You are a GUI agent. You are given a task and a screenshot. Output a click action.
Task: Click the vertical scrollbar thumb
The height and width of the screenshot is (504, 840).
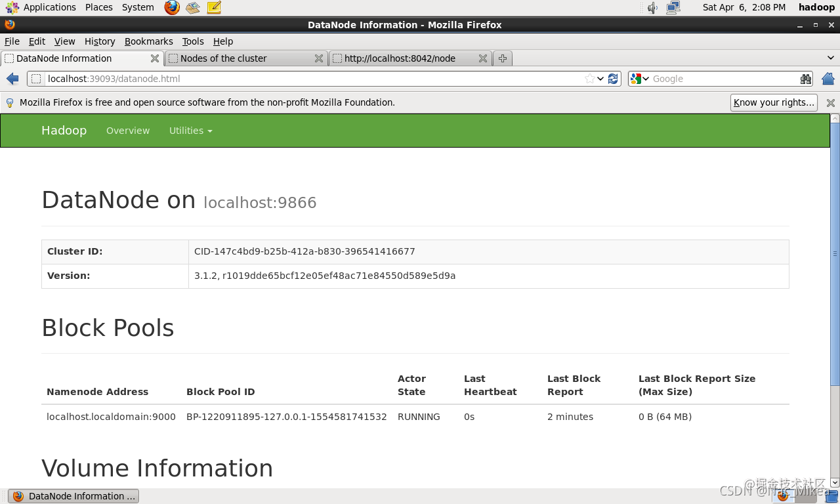point(835,253)
